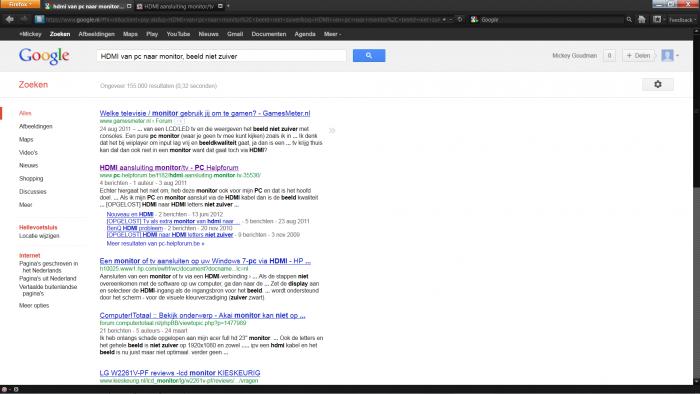Close the 'hdmi van pc naar monitor' tab

pos(129,6)
